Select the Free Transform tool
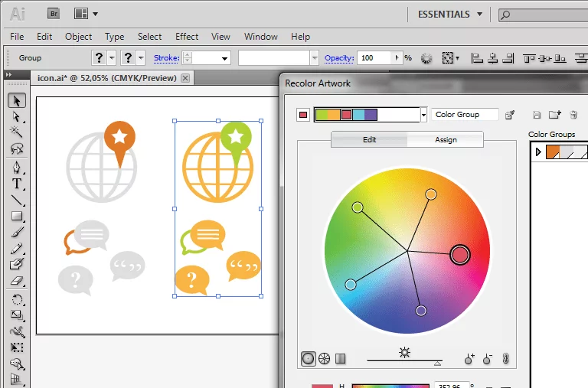This screenshot has height=388, width=588. (x=17, y=347)
